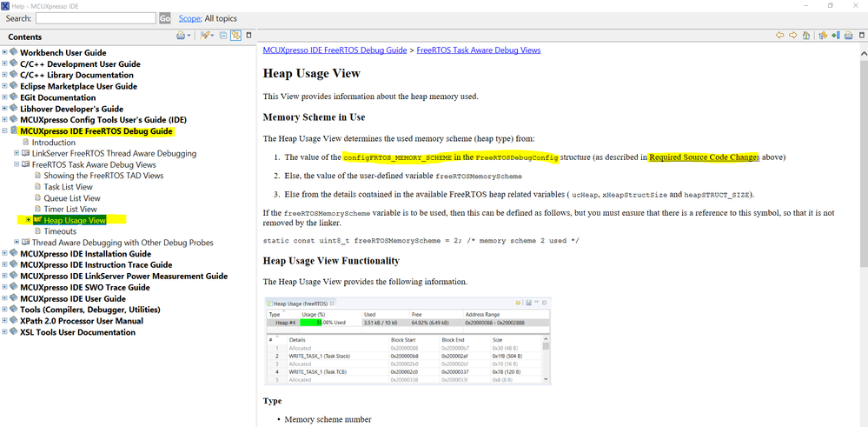Click the icon beside Showing the FreeRTOS TAD Views
This screenshot has height=427, width=868.
point(37,175)
